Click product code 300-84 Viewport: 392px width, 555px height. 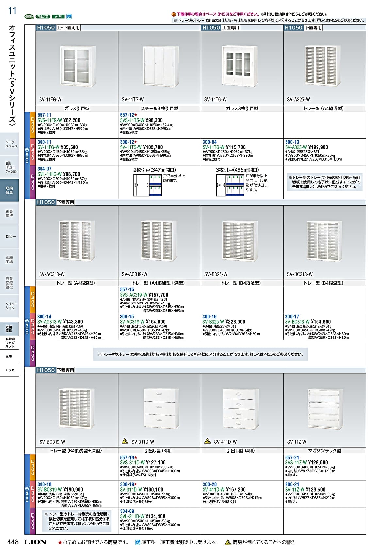(209, 142)
